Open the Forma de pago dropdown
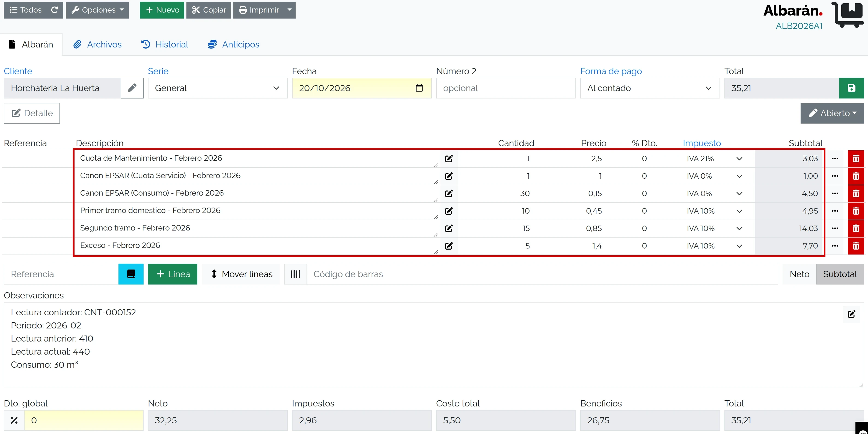 click(x=650, y=88)
